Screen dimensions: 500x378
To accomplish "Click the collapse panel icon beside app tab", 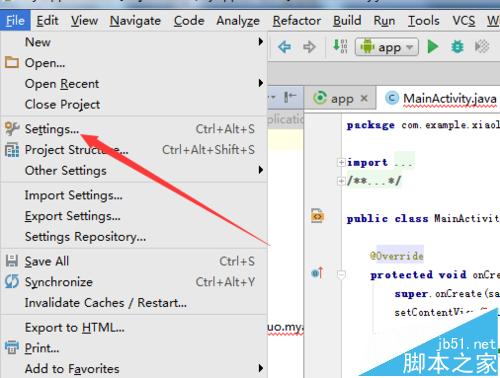I will click(x=290, y=98).
